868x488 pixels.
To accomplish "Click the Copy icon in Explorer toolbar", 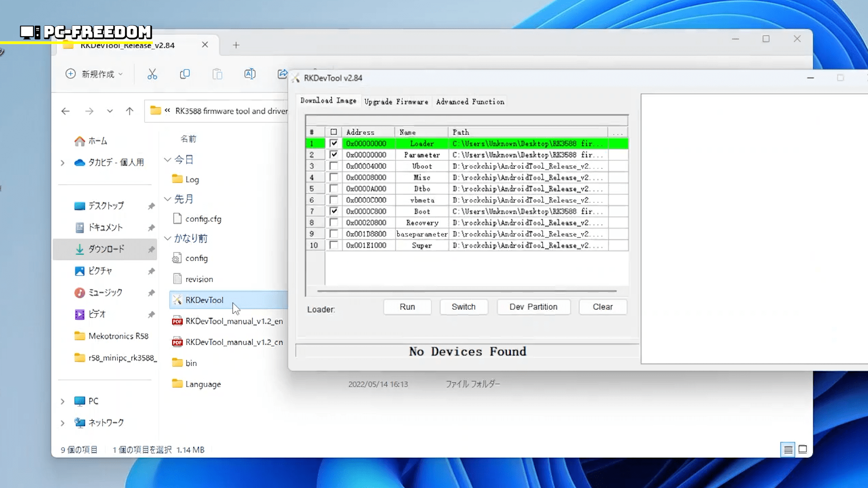I will click(185, 74).
